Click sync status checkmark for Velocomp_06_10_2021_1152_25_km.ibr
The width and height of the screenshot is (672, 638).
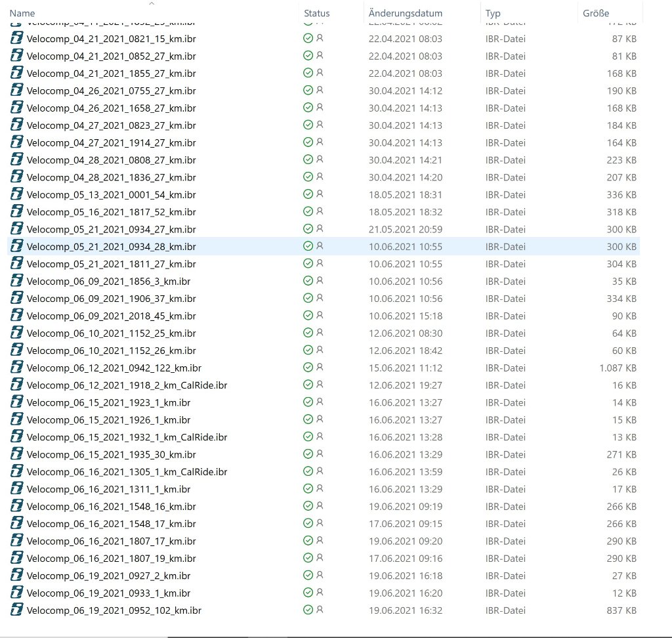308,333
